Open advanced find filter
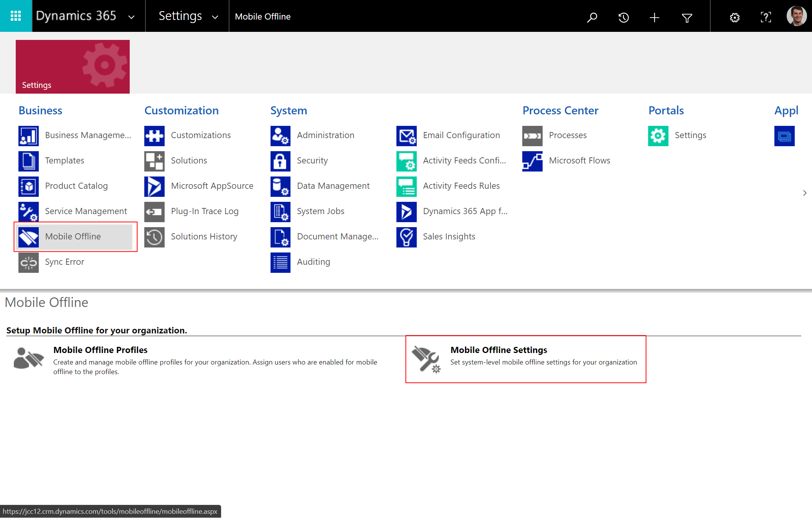The width and height of the screenshot is (812, 518). click(687, 17)
